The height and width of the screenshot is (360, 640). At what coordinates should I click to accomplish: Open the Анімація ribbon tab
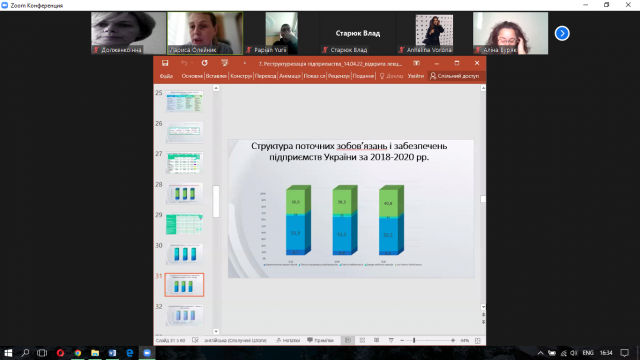point(290,76)
